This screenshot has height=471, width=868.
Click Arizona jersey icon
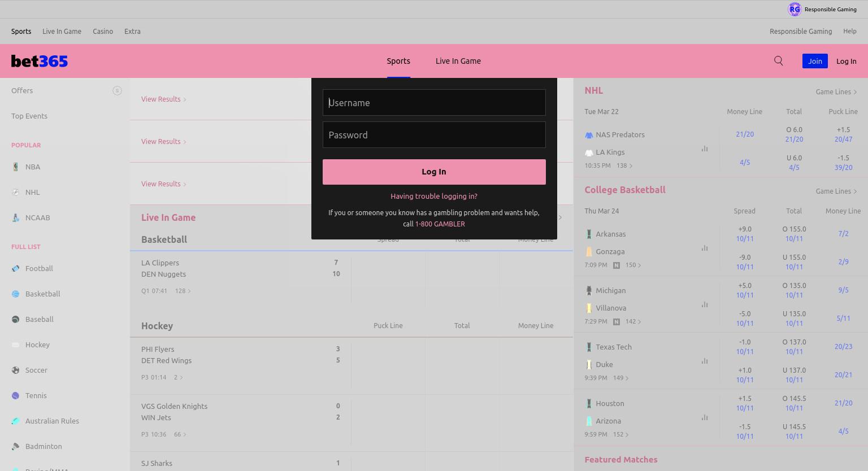(x=589, y=421)
